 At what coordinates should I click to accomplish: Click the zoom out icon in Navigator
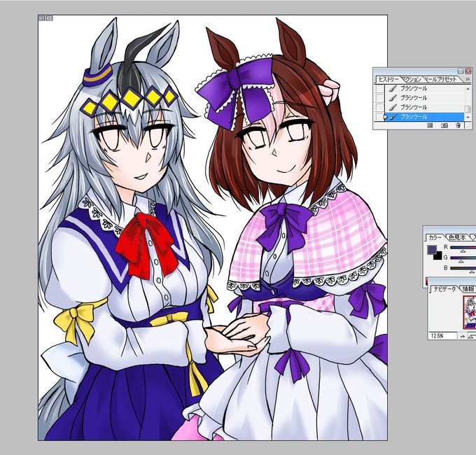[463, 336]
